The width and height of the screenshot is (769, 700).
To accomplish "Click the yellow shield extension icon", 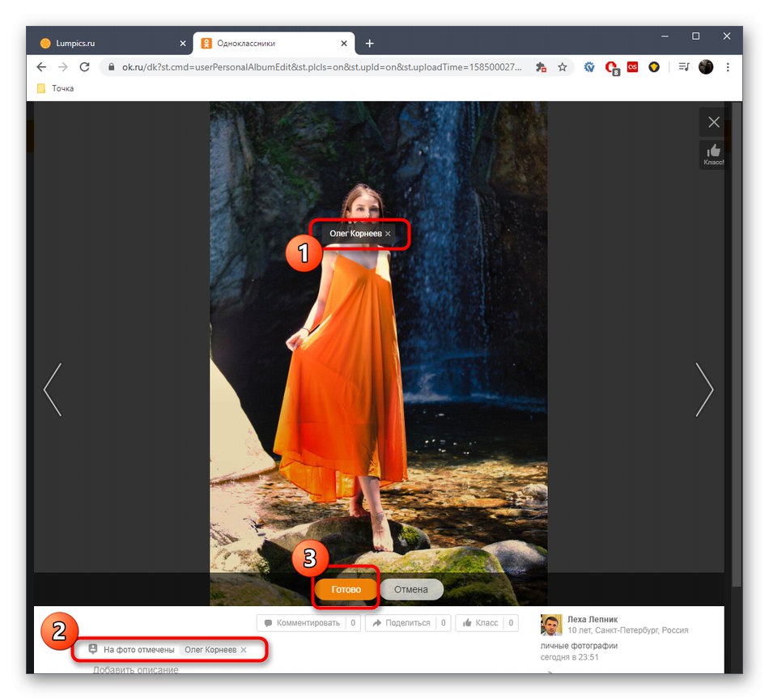I will coord(654,67).
